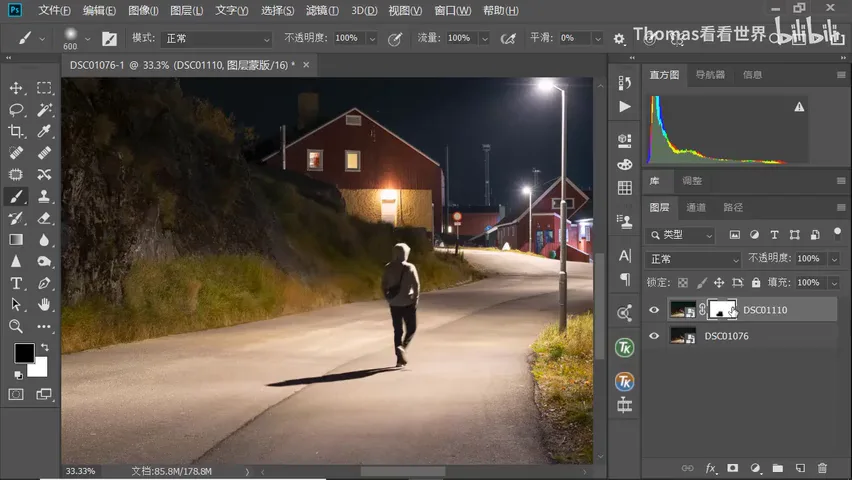Select the Path Selection tool

click(x=16, y=304)
